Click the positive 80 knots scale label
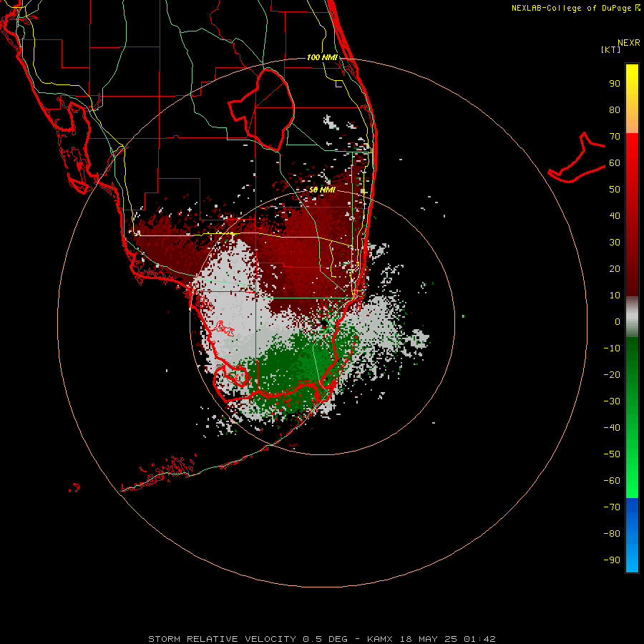The width and height of the screenshot is (644, 644). click(x=615, y=109)
